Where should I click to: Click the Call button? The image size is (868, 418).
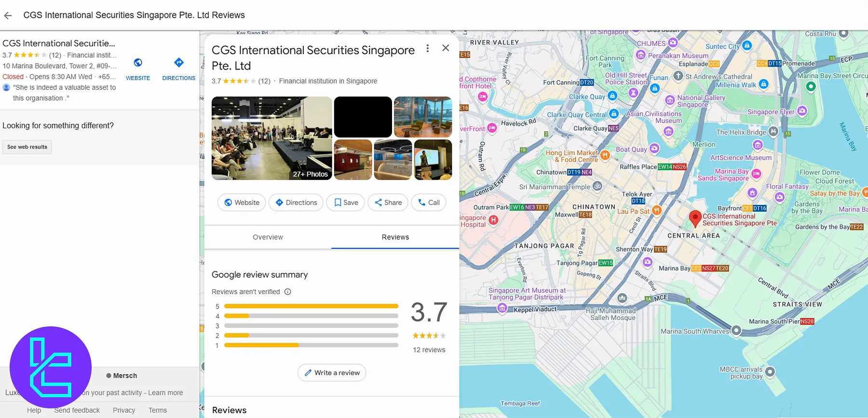click(x=429, y=202)
